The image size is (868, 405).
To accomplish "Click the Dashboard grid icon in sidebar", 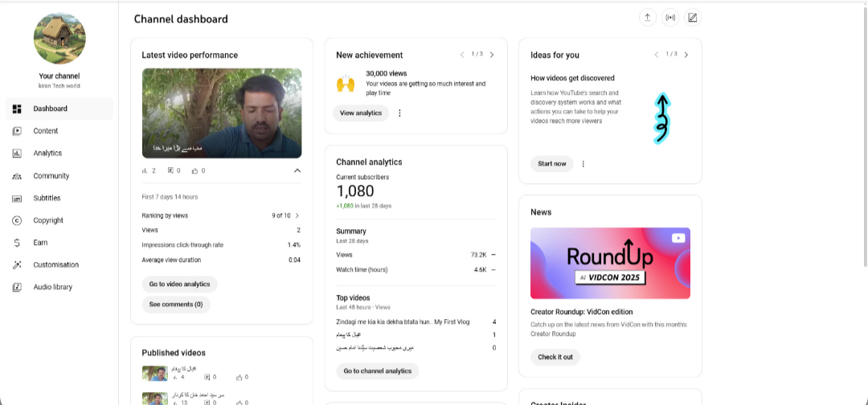I will pos(17,109).
